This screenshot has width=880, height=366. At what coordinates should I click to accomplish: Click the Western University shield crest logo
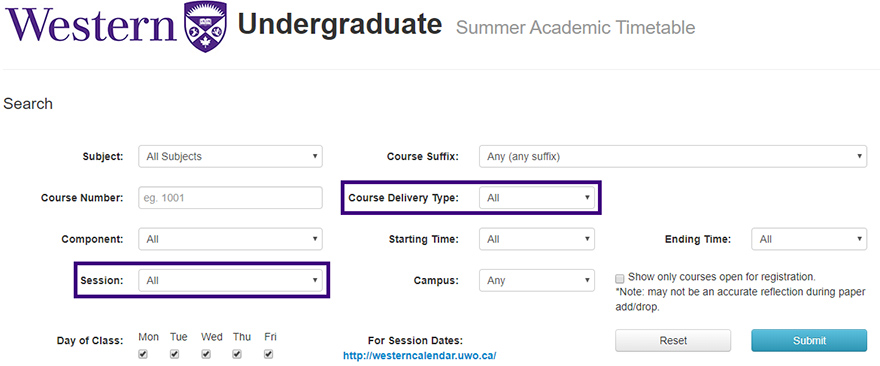click(205, 26)
